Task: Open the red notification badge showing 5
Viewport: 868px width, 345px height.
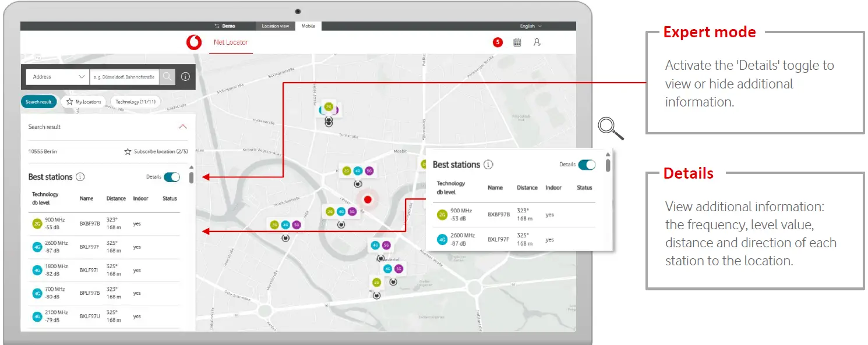Action: click(497, 42)
